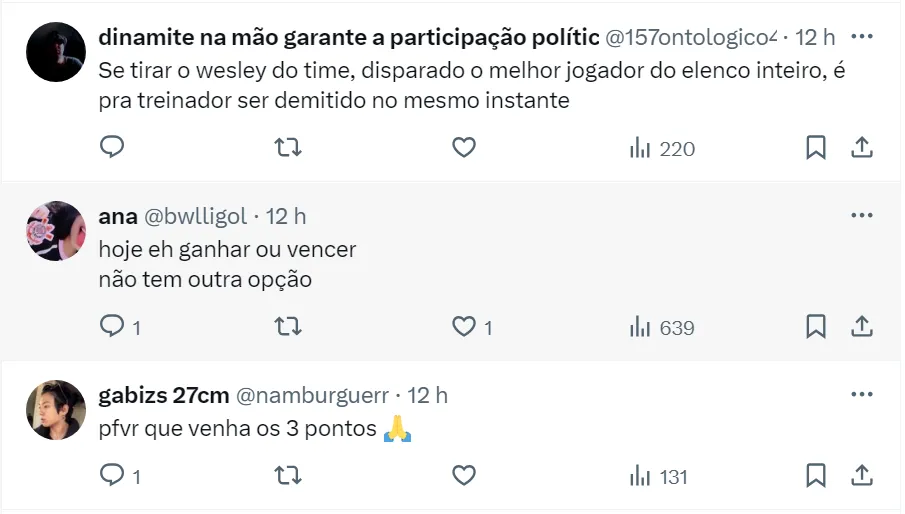
Task: Open the @bwlligol handle link
Action: click(x=196, y=216)
